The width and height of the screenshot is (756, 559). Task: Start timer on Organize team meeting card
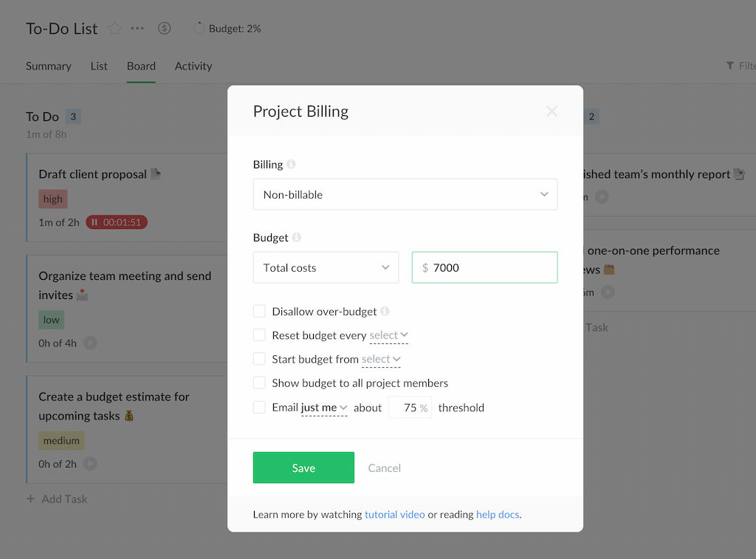click(92, 343)
